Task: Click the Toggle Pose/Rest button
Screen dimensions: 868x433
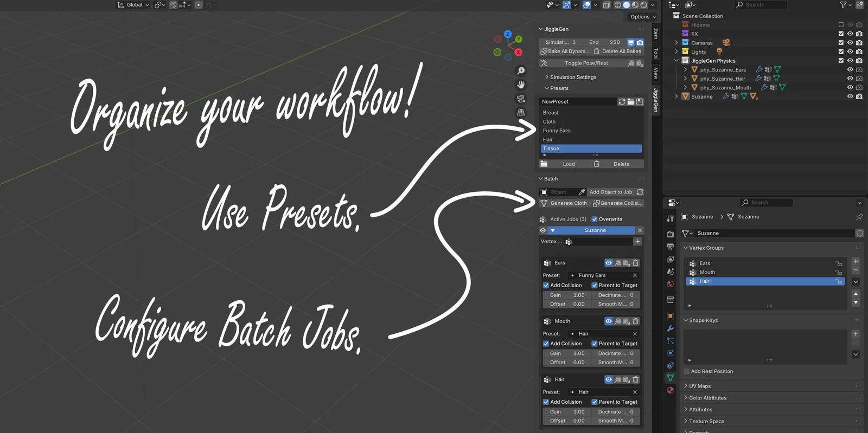Action: (586, 63)
